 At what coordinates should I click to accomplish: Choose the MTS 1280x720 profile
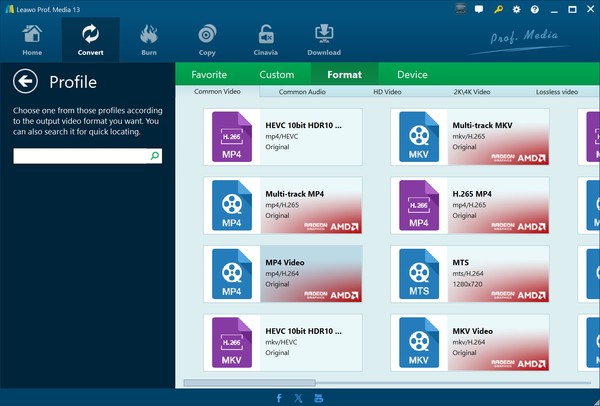(470, 274)
